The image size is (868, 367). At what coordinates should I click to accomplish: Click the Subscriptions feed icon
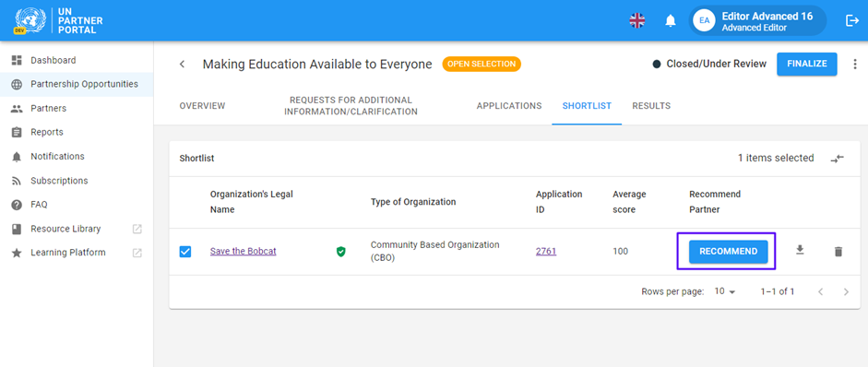pyautogui.click(x=17, y=181)
